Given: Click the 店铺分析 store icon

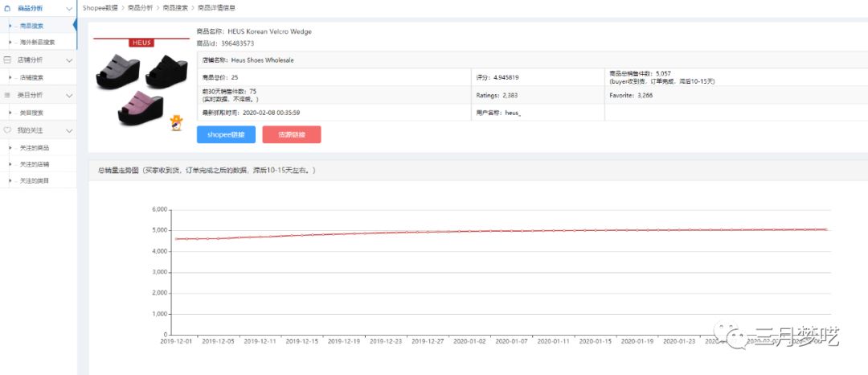Looking at the screenshot, I should click(x=7, y=60).
